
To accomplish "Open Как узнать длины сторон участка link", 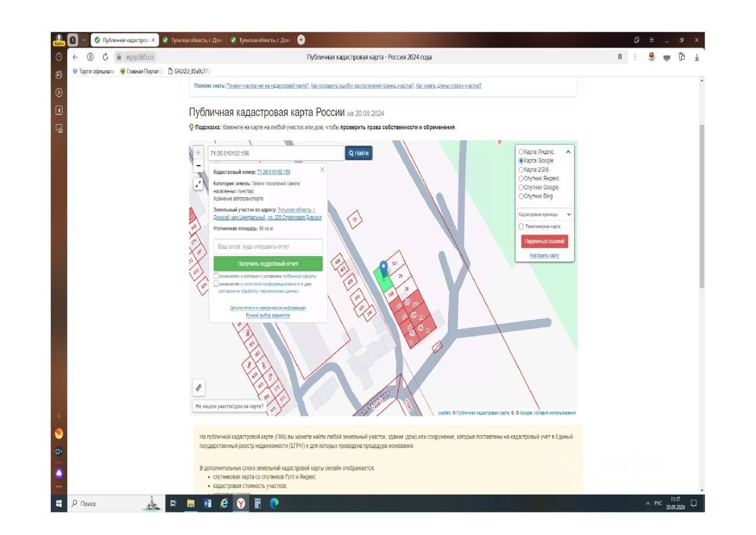I will [x=449, y=86].
